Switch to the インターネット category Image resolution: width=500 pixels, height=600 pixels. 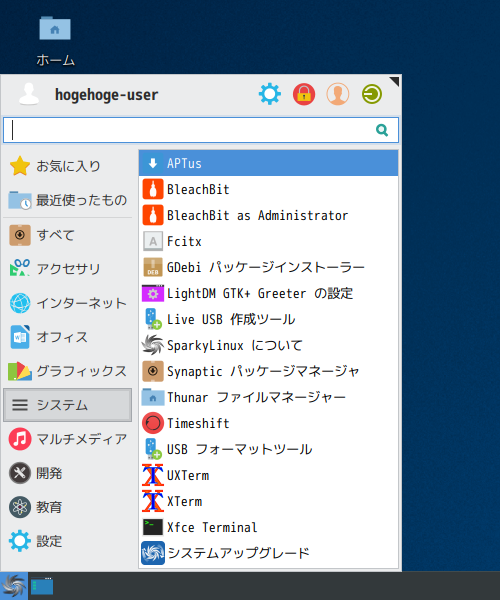68,303
